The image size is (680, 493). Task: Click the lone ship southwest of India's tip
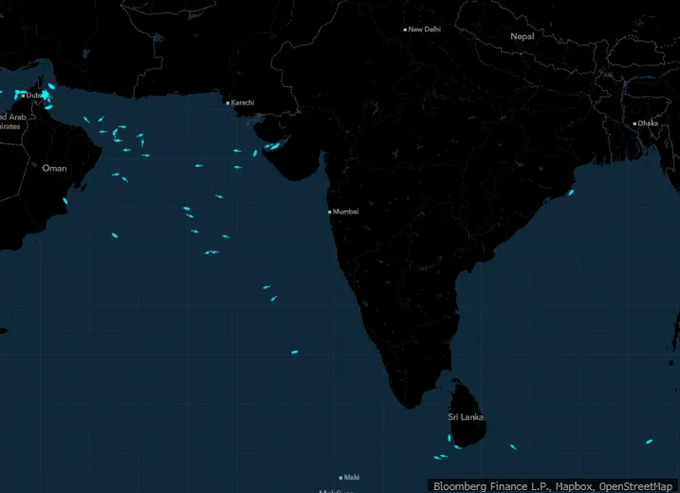(294, 352)
